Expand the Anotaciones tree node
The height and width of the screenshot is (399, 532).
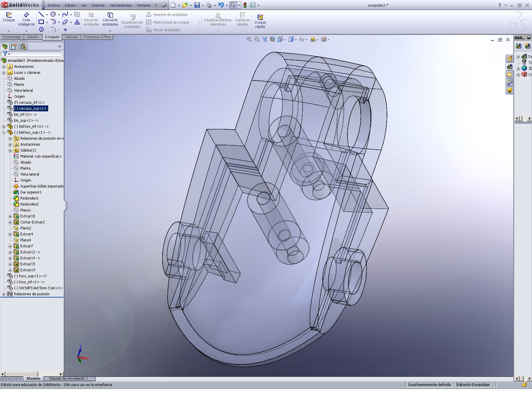[x=4, y=66]
